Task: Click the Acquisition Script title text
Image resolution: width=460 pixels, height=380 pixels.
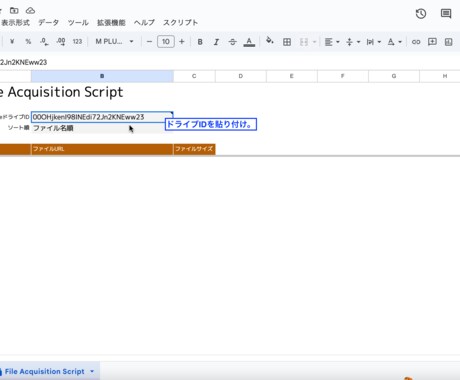Action: [x=65, y=92]
